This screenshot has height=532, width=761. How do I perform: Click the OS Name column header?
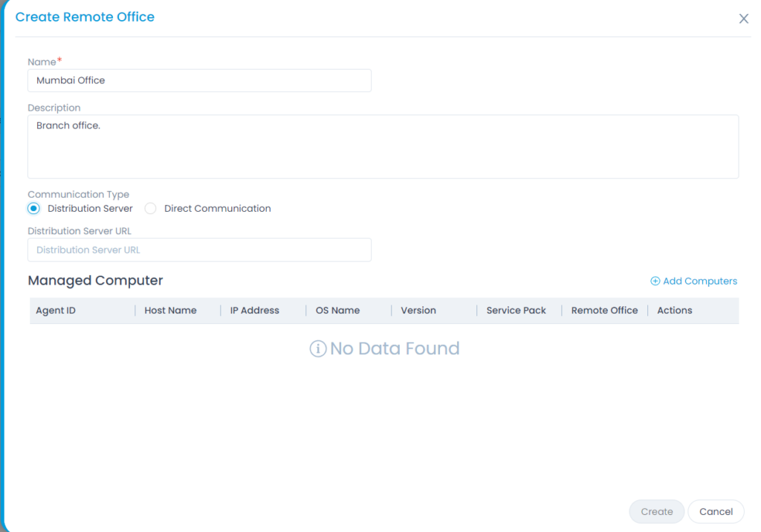click(x=337, y=311)
